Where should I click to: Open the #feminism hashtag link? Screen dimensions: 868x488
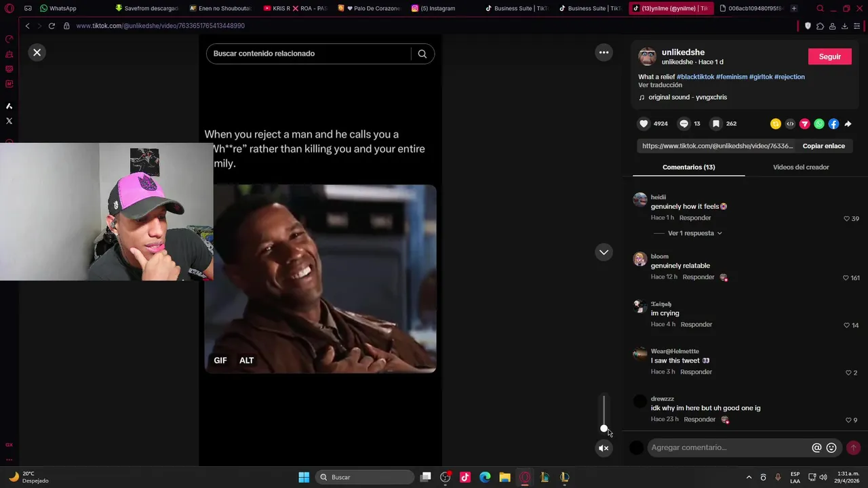[x=732, y=77]
